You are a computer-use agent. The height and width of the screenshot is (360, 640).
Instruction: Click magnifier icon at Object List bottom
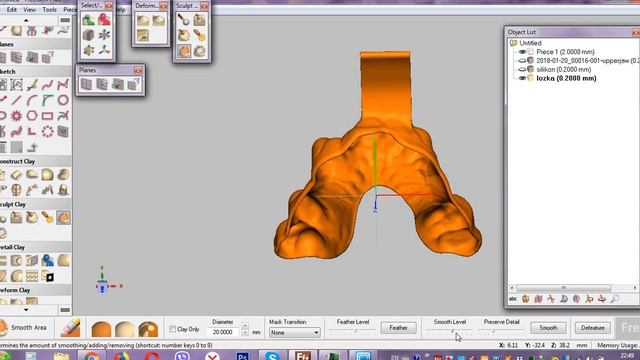615,299
